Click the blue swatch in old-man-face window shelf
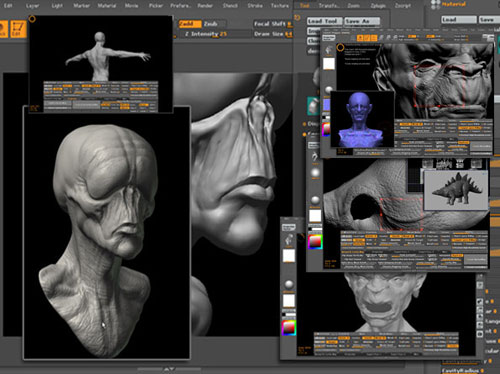Image resolution: width=500 pixels, height=374 pixels. pyautogui.click(x=327, y=105)
